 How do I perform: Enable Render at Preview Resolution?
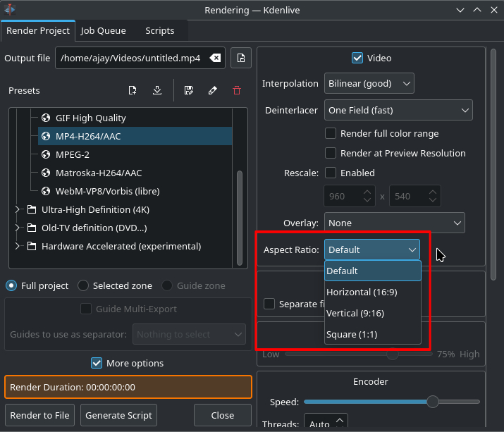point(331,153)
